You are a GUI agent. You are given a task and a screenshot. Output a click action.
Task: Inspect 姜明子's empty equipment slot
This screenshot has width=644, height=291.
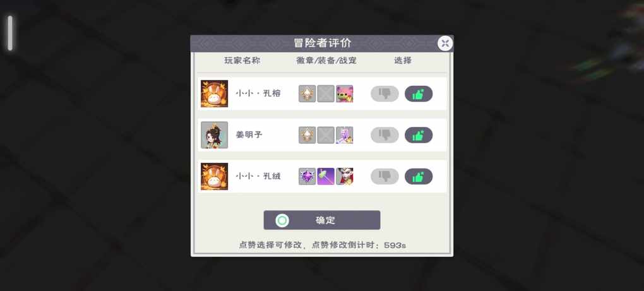326,135
